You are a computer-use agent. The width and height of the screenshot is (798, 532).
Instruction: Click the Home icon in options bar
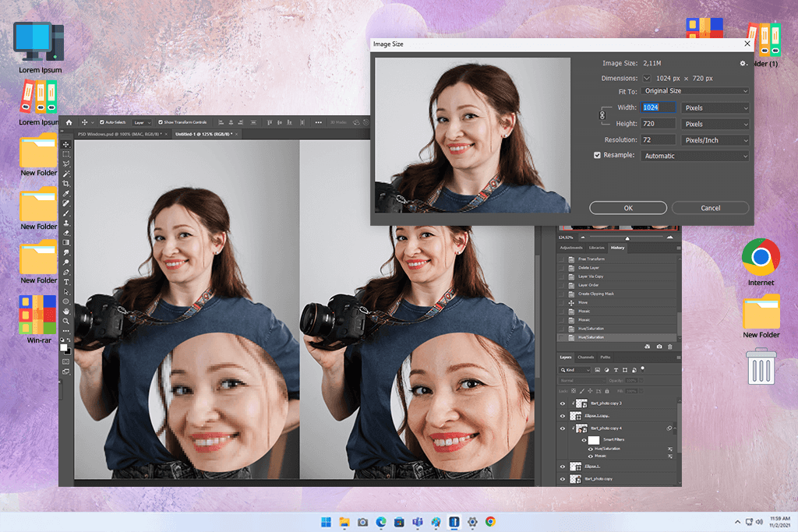point(69,122)
